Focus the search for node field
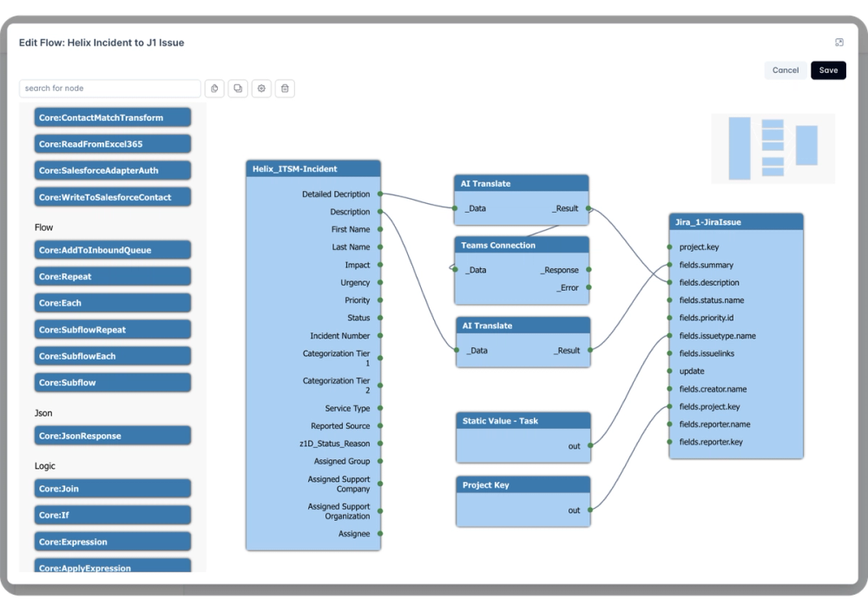The image size is (868, 612). [x=109, y=88]
